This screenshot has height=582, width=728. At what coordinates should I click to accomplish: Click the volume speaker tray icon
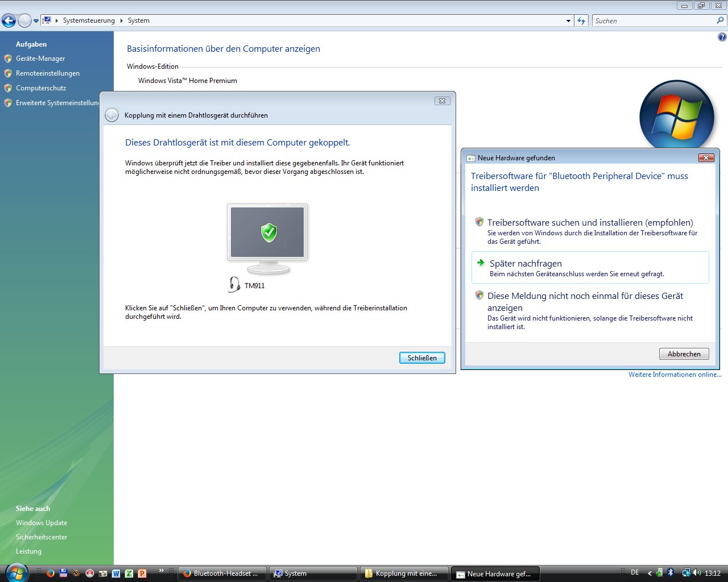pos(697,573)
